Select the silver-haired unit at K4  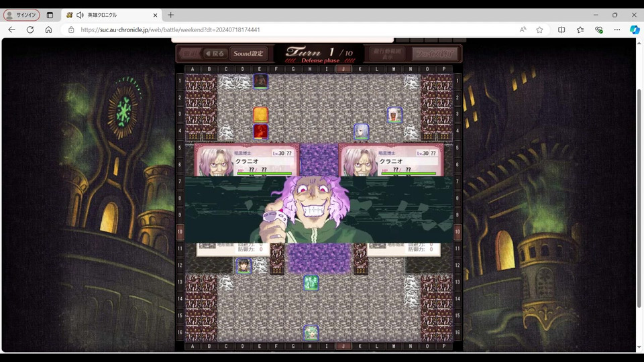(361, 131)
